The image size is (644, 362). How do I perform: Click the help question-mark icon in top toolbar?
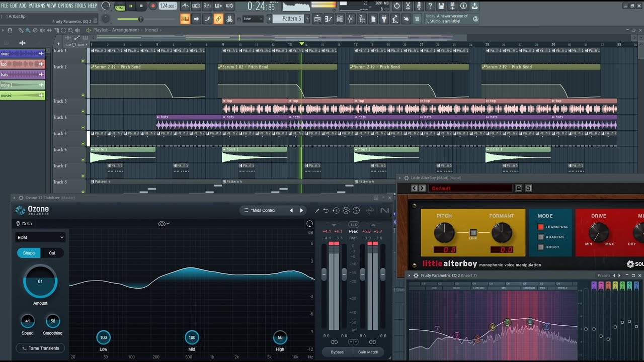click(x=430, y=6)
